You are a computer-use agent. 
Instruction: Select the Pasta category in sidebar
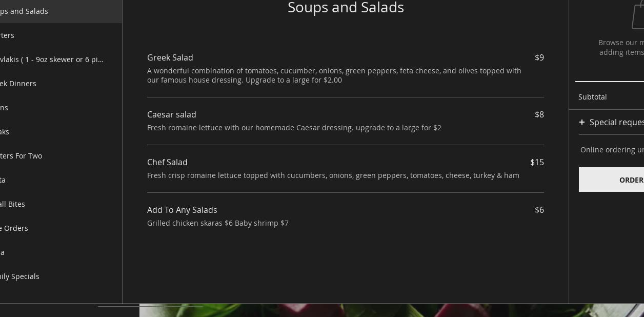coord(3,180)
